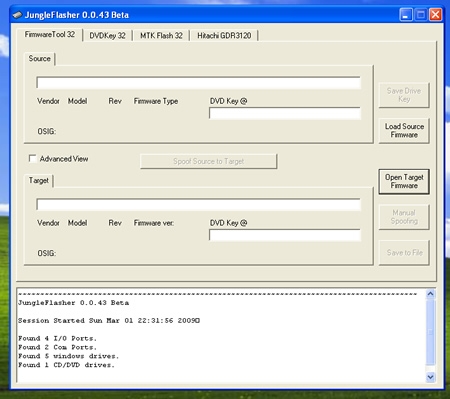Click the Save to File button
This screenshot has width=450, height=399.
(404, 253)
